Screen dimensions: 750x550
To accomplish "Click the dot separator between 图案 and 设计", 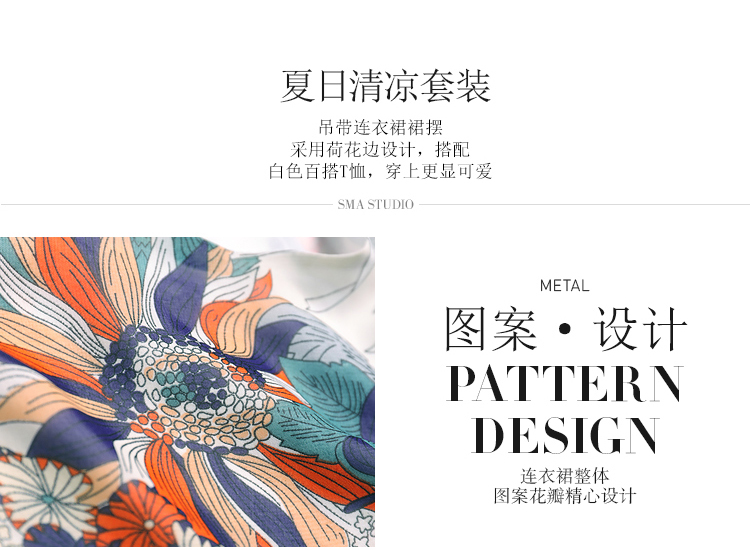I will point(565,329).
